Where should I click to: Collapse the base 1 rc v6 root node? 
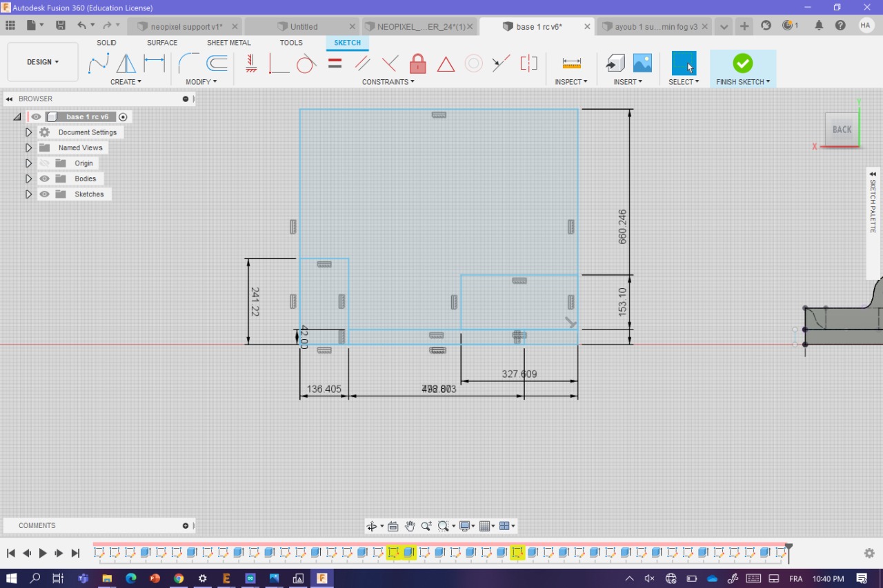pos(17,117)
